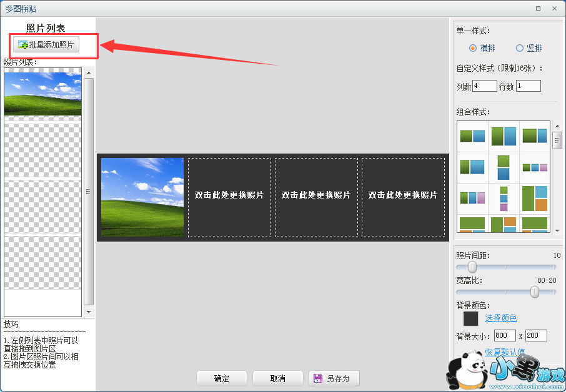Viewport: 566px width, 392px height.
Task: Click the 照片间距 photo spacing slider handle
Action: (472, 267)
